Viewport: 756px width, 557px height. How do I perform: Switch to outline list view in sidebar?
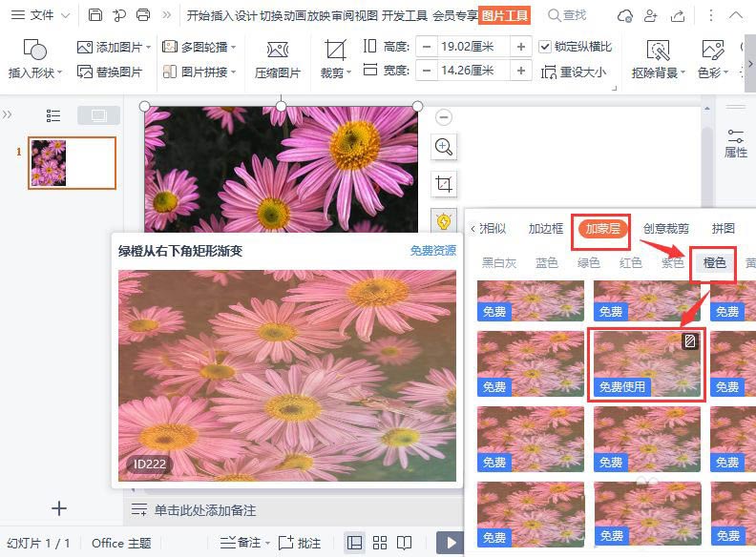pos(53,115)
